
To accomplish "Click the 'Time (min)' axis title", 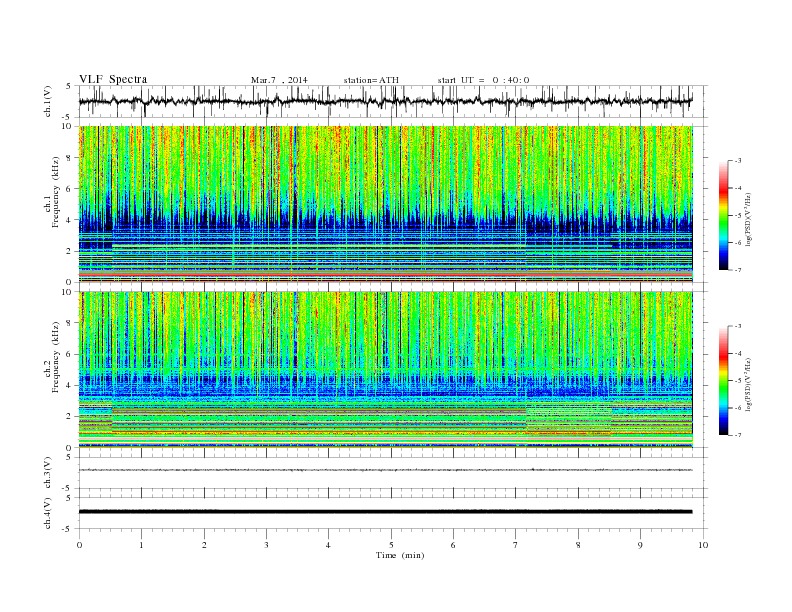I will pyautogui.click(x=400, y=555).
